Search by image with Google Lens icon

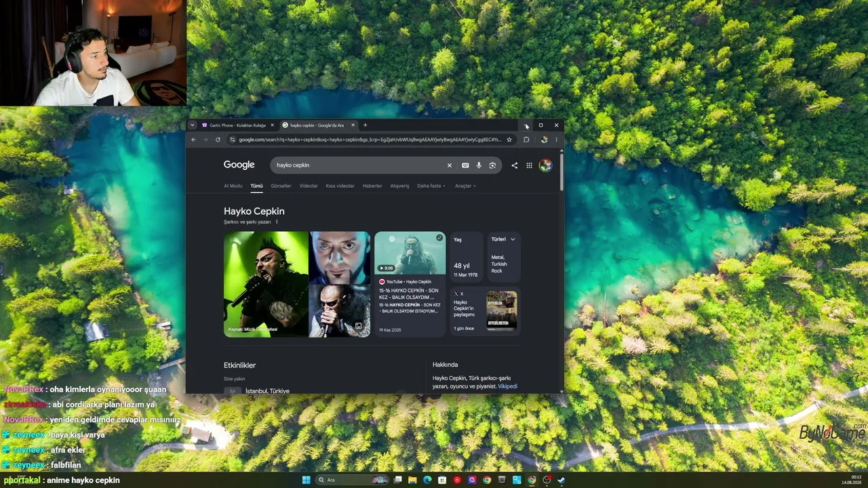pyautogui.click(x=492, y=165)
